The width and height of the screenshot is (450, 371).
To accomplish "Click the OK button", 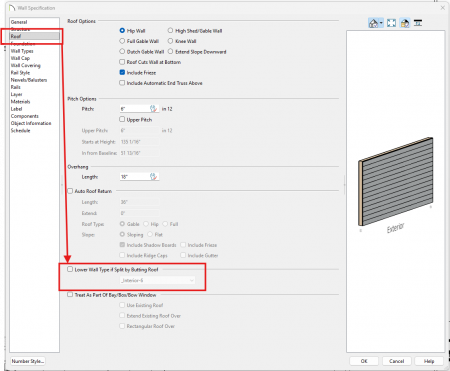I will (x=364, y=361).
